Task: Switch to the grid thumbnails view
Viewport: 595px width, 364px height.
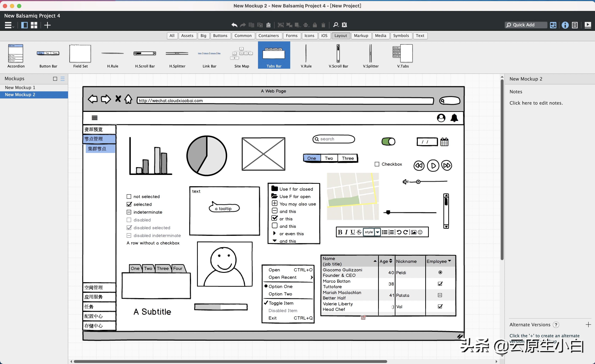Action: 34,25
